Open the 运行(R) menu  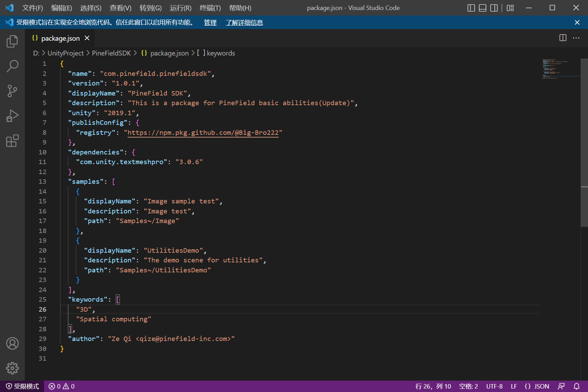tap(180, 8)
